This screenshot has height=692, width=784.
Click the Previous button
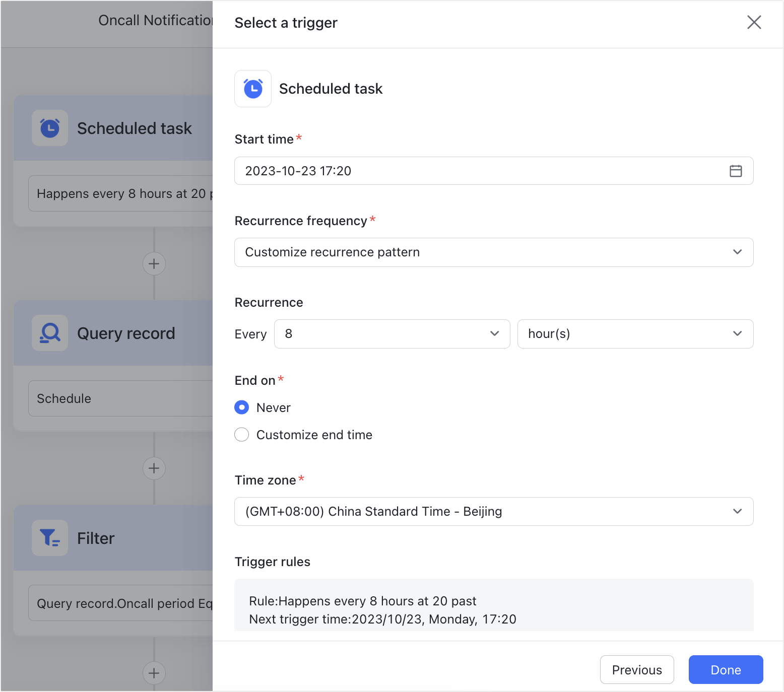(x=637, y=670)
